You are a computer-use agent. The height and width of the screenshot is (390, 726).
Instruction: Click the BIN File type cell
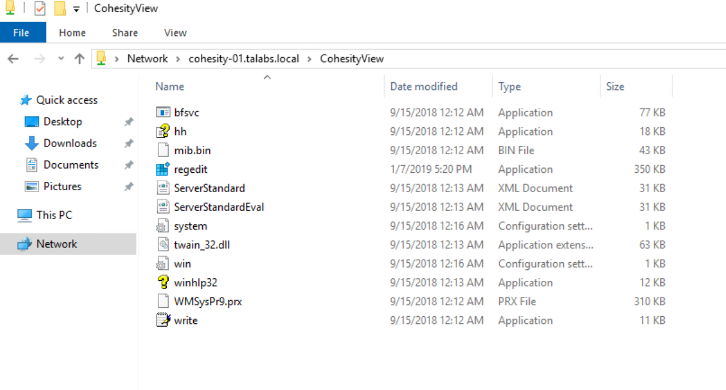click(x=516, y=151)
